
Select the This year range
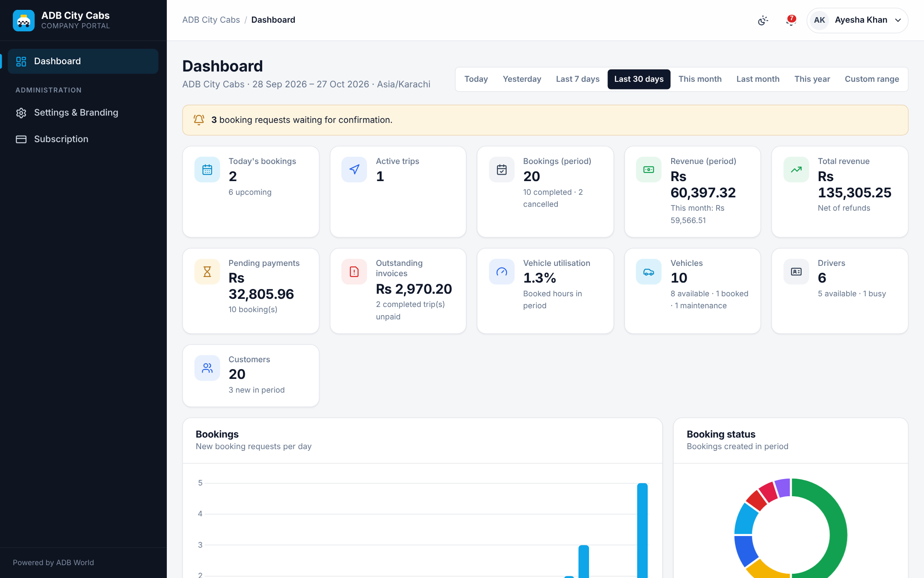pos(812,79)
